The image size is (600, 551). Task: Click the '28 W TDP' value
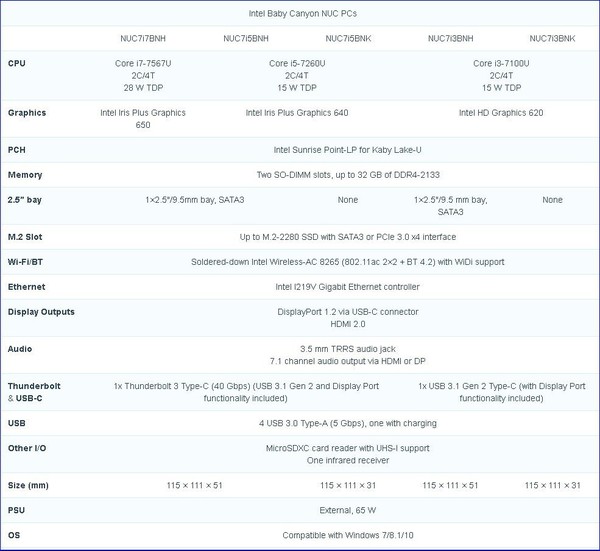(x=143, y=88)
